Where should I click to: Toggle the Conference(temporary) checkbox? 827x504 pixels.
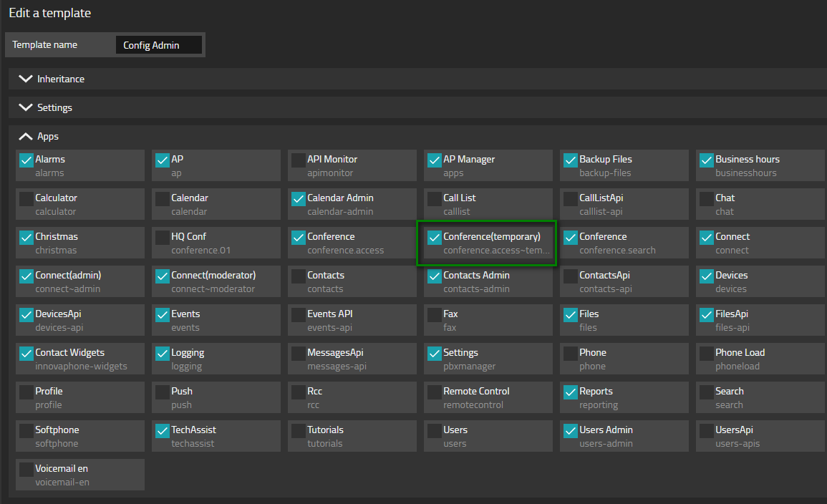pyautogui.click(x=435, y=237)
